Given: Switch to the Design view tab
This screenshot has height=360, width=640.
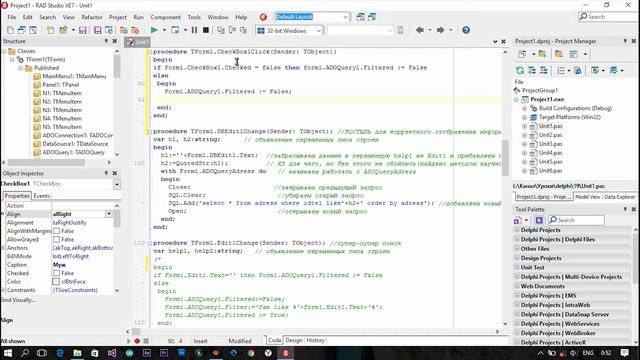Looking at the screenshot, I should (294, 340).
